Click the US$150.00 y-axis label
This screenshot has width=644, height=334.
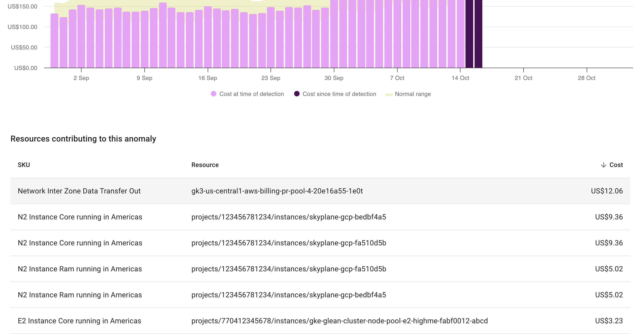[23, 7]
